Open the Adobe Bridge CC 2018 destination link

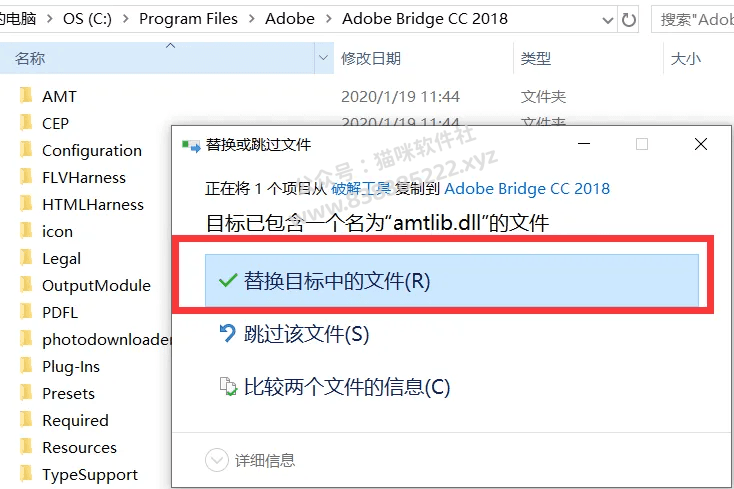click(x=527, y=189)
